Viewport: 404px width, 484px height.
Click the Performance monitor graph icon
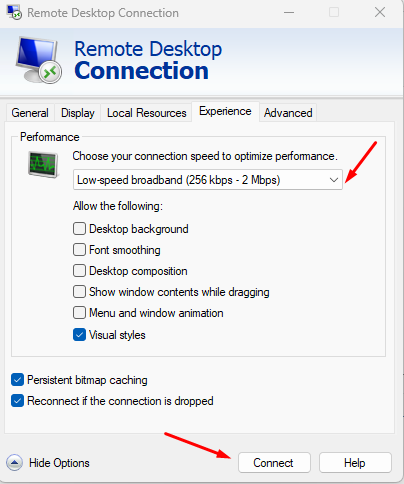point(43,164)
